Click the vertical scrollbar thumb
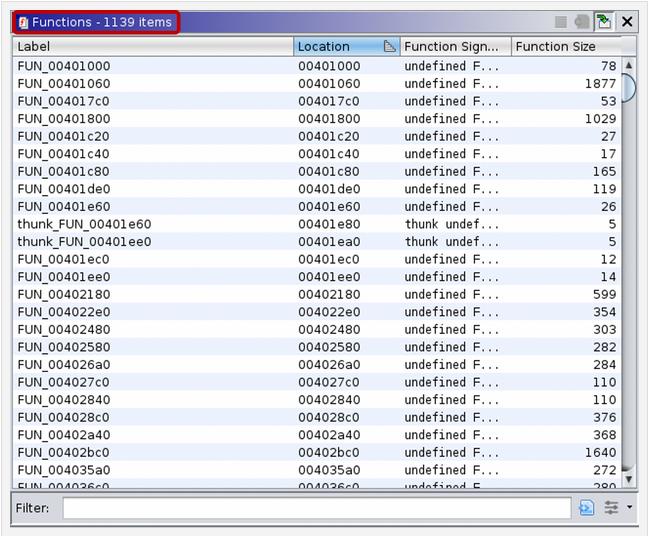 [628, 87]
